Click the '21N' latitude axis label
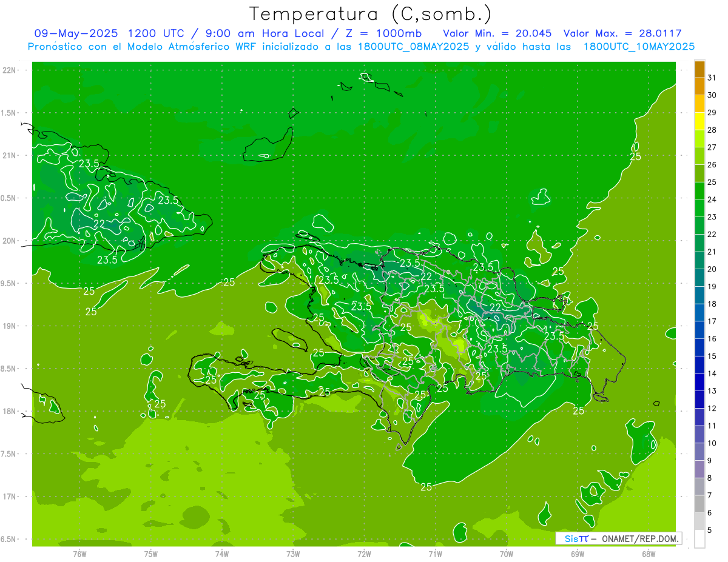The image size is (728, 562). [8, 156]
